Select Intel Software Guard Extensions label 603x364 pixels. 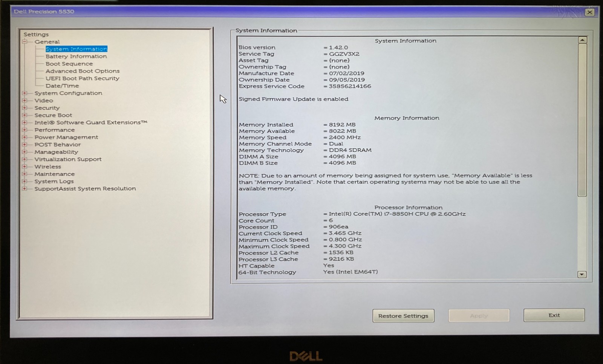coord(91,122)
